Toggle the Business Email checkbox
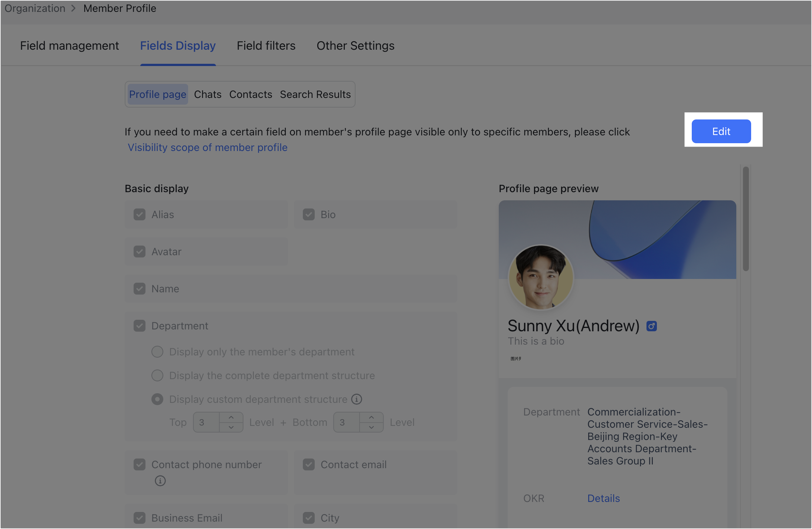The width and height of the screenshot is (812, 529). (x=140, y=518)
